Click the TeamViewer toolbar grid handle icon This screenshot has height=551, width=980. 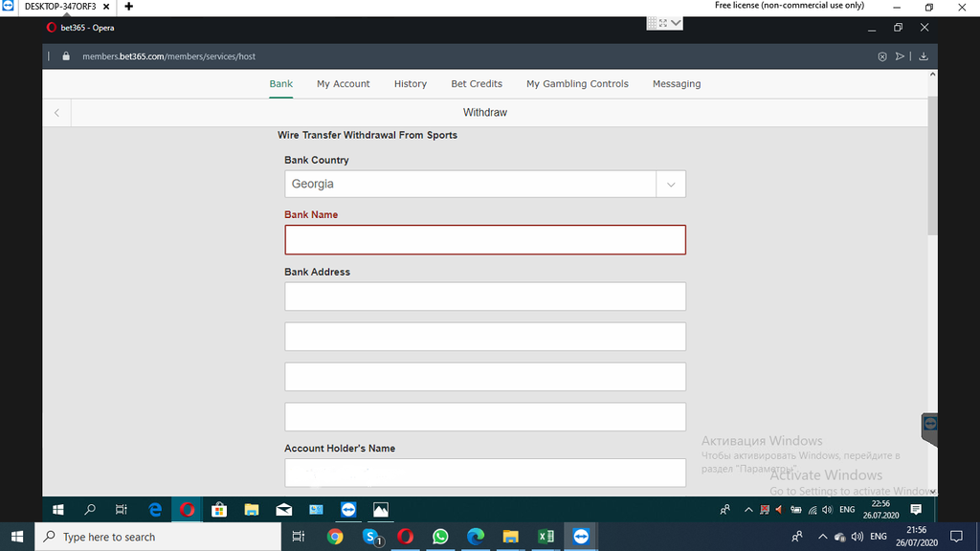652,23
